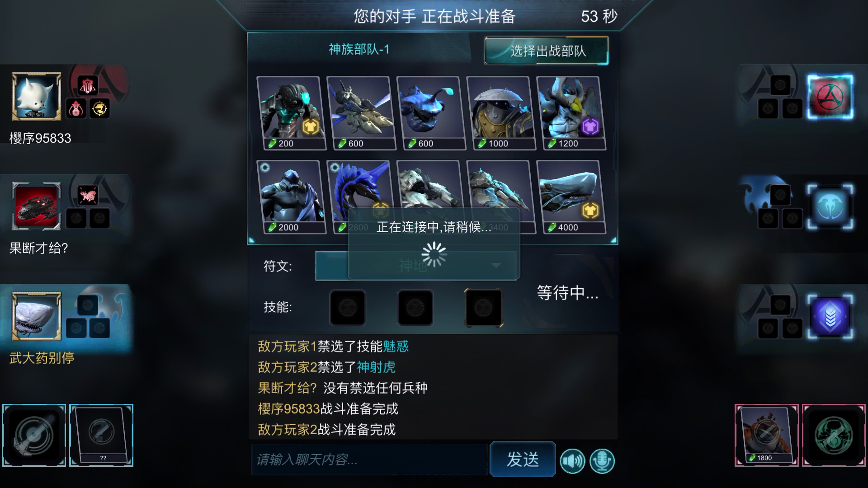Click the unknown ?? card slot
868x488 pixels.
(x=101, y=435)
